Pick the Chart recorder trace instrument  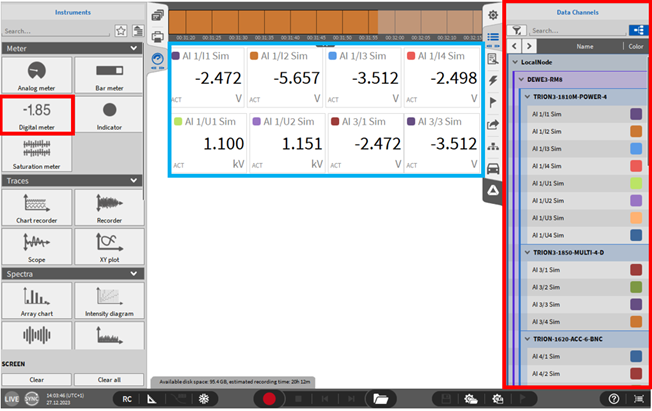tap(37, 205)
